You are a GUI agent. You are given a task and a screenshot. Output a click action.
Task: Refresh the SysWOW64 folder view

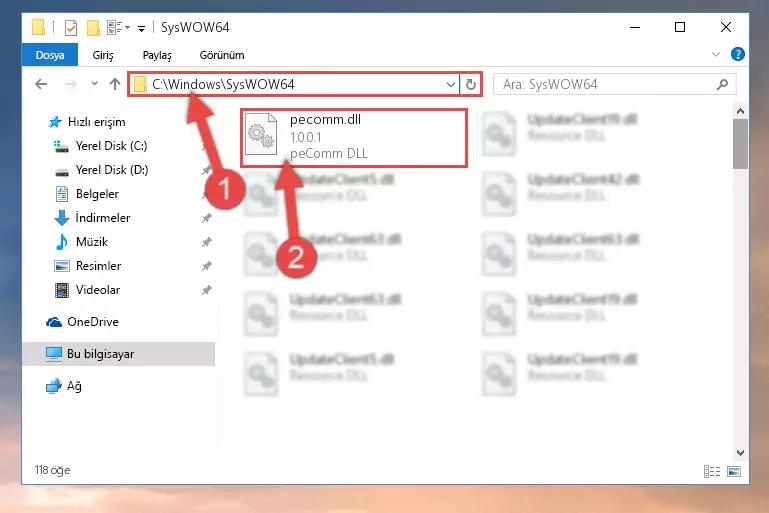(471, 85)
